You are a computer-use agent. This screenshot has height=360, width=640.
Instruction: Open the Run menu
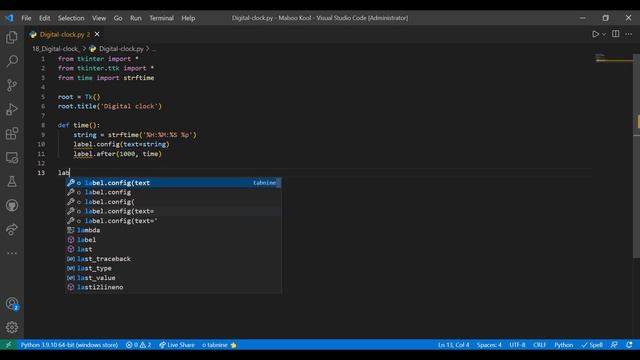[136, 18]
